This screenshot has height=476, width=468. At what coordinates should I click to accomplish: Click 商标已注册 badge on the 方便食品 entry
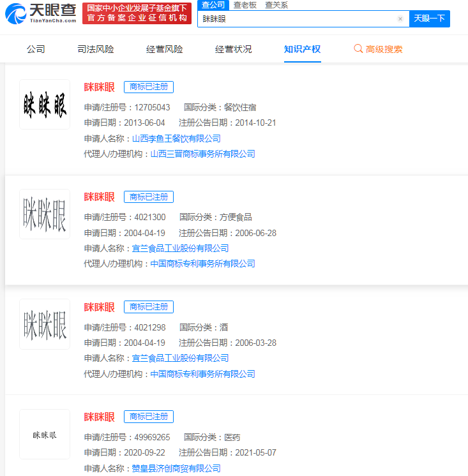coord(149,197)
